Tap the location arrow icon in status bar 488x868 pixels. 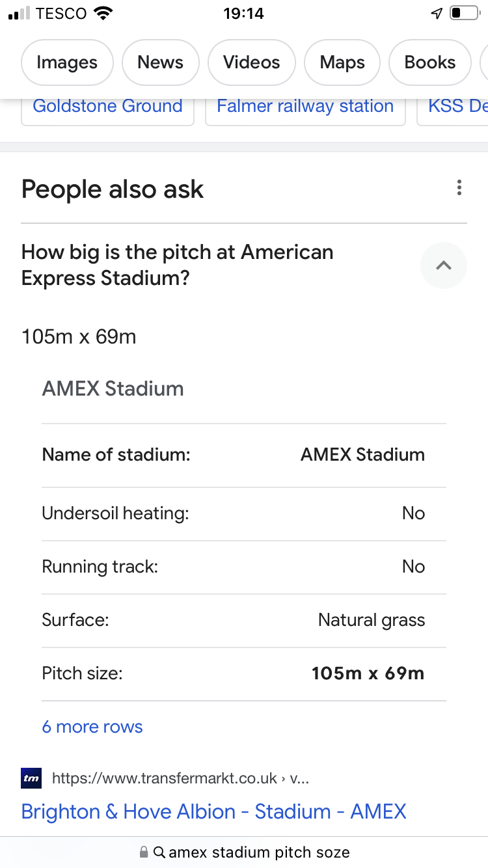tap(437, 14)
